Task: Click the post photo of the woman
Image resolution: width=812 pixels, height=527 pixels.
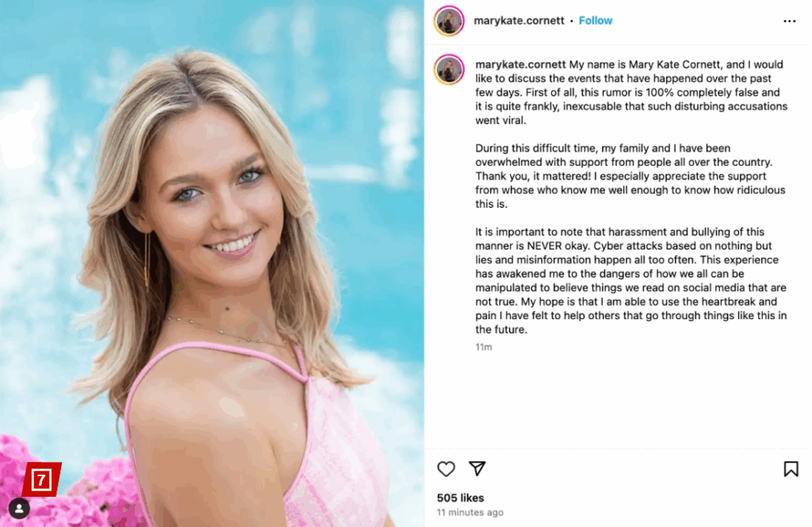Action: (x=212, y=263)
